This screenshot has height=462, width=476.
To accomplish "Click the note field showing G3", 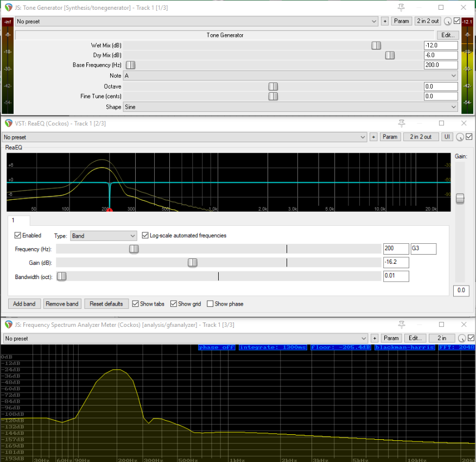I will [x=423, y=249].
